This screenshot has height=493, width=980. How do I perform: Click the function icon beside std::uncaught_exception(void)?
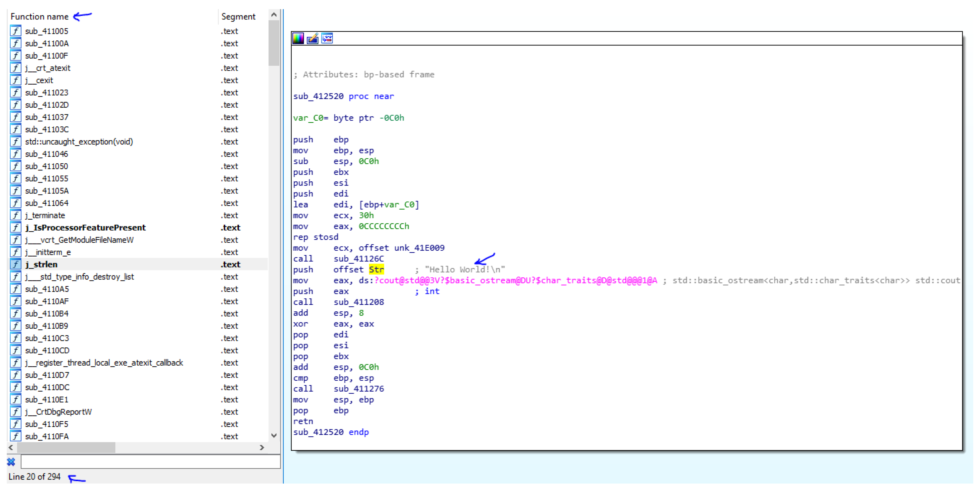[16, 142]
